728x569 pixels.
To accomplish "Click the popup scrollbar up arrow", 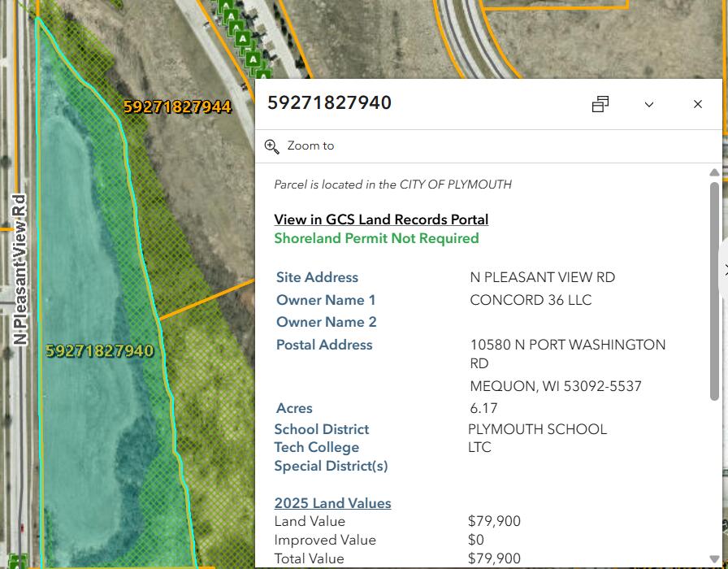I will coord(714,172).
